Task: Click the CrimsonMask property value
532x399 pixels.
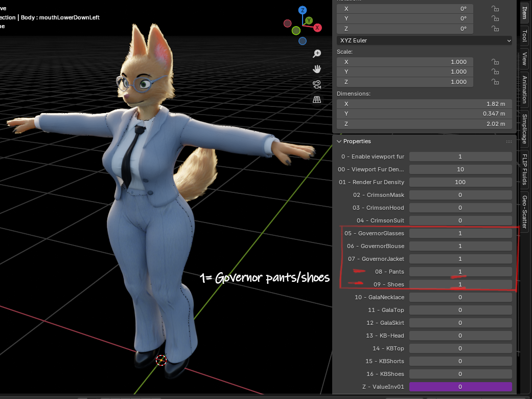Action: point(460,195)
